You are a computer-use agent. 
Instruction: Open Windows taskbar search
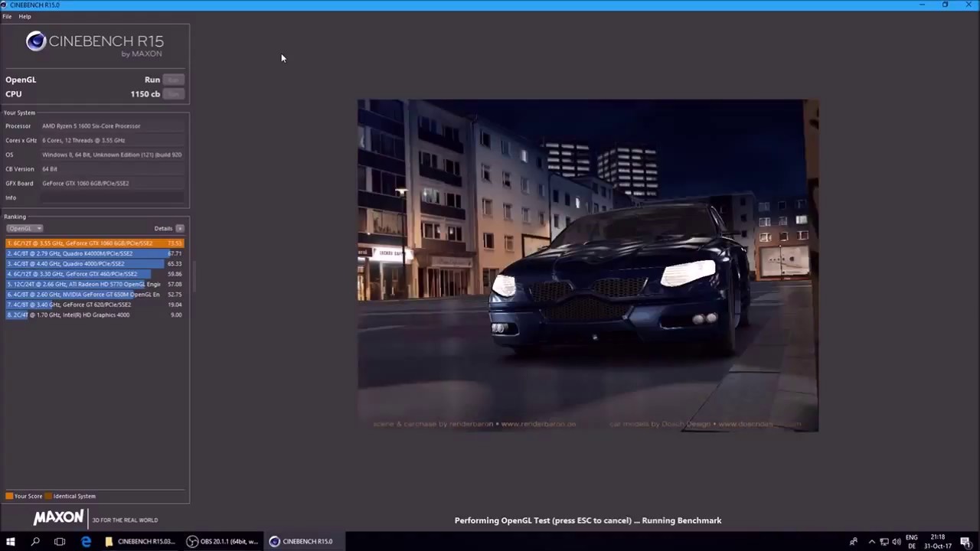pyautogui.click(x=35, y=541)
